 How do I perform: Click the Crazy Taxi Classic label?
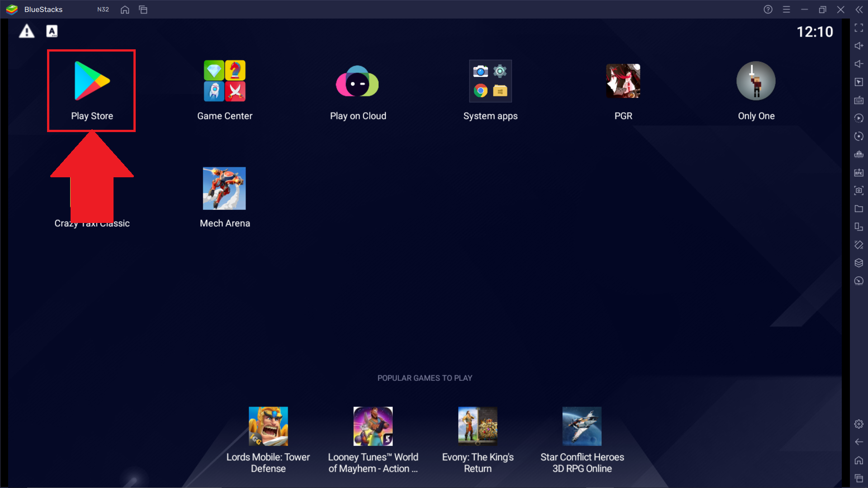click(92, 223)
